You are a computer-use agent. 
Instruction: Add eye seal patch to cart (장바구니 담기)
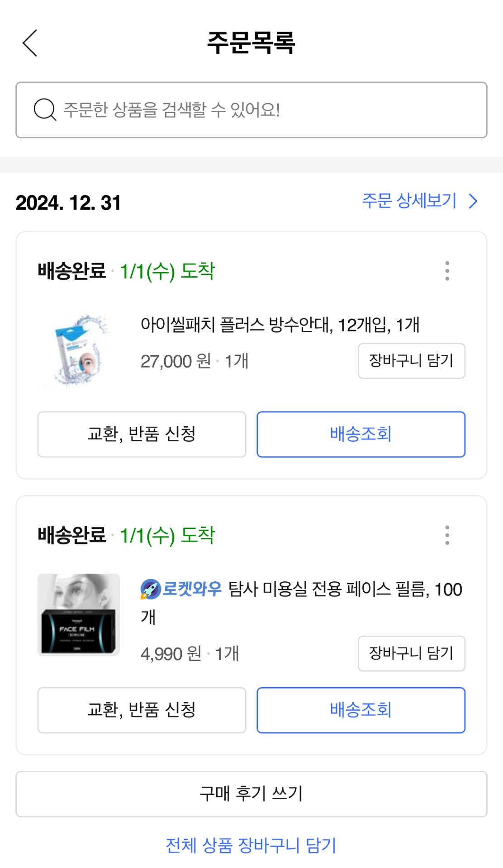coord(411,361)
